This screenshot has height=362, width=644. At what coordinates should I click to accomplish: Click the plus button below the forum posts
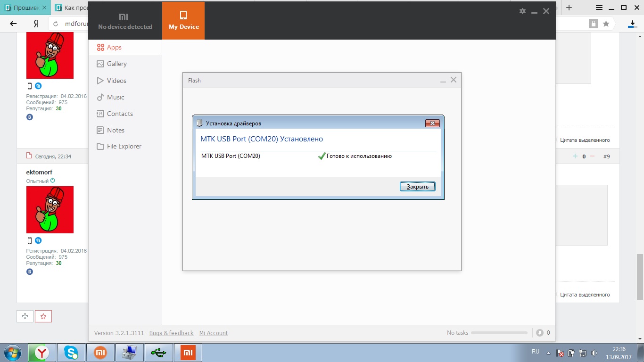(25, 316)
